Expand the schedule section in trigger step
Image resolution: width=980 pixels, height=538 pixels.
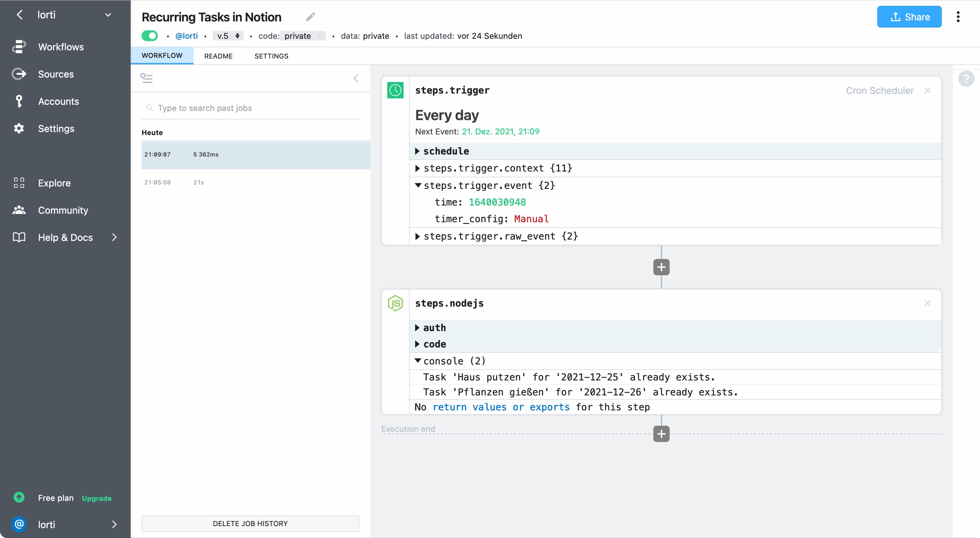click(417, 151)
